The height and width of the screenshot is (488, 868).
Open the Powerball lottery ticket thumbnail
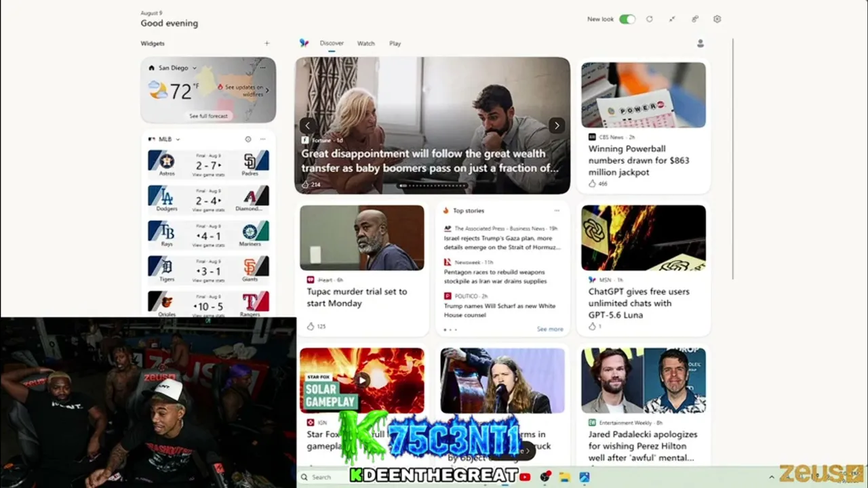pos(643,95)
